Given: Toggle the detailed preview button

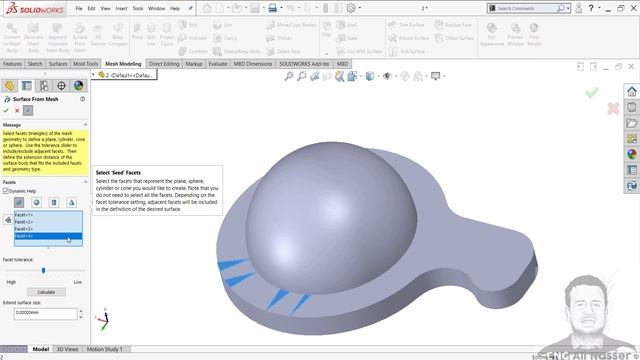Looking at the screenshot, I should (x=28, y=111).
